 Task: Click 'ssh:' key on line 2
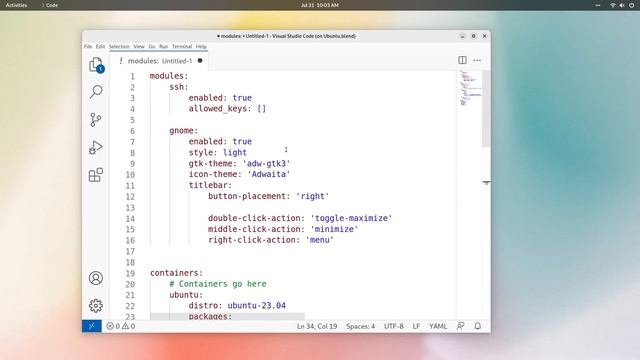pos(179,87)
